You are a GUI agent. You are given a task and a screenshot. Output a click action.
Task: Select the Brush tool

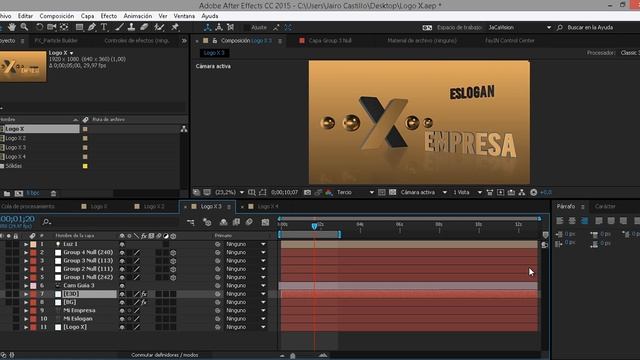119,27
